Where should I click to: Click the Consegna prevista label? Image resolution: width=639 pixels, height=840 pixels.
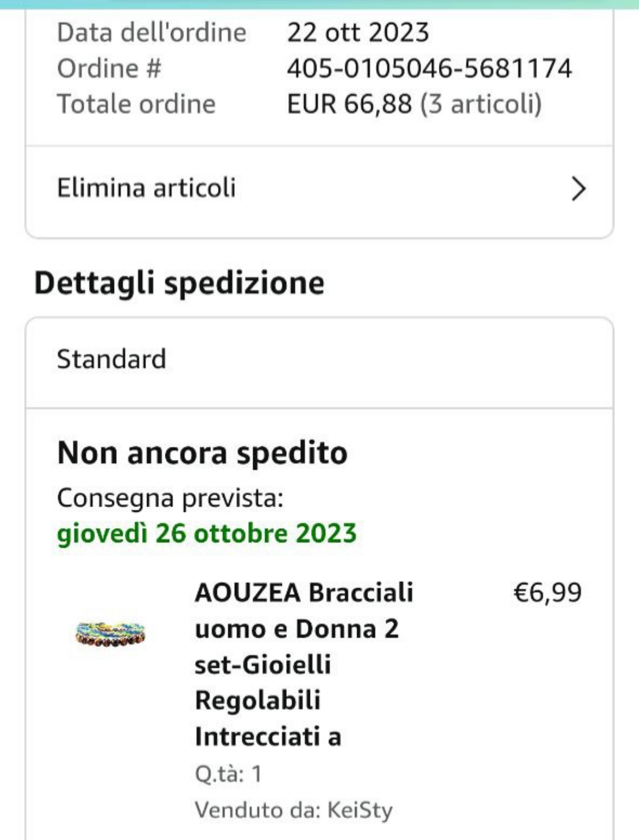point(170,498)
